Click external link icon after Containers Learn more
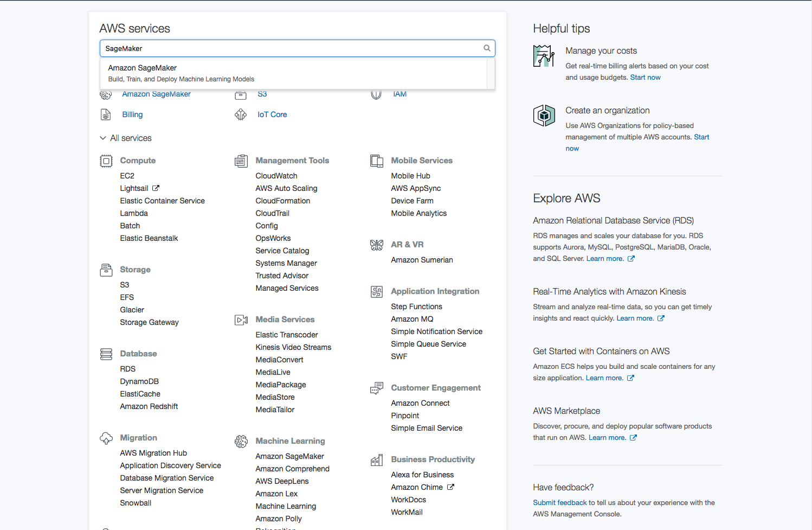 click(630, 378)
